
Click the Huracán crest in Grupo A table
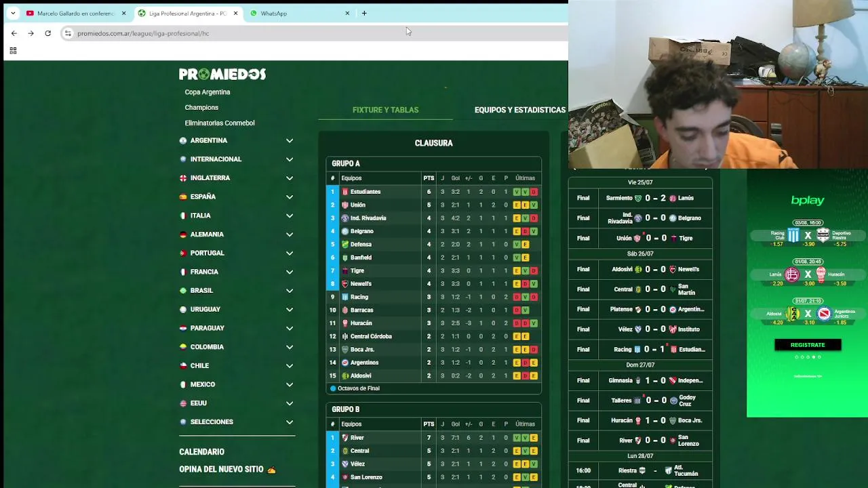tap(344, 323)
